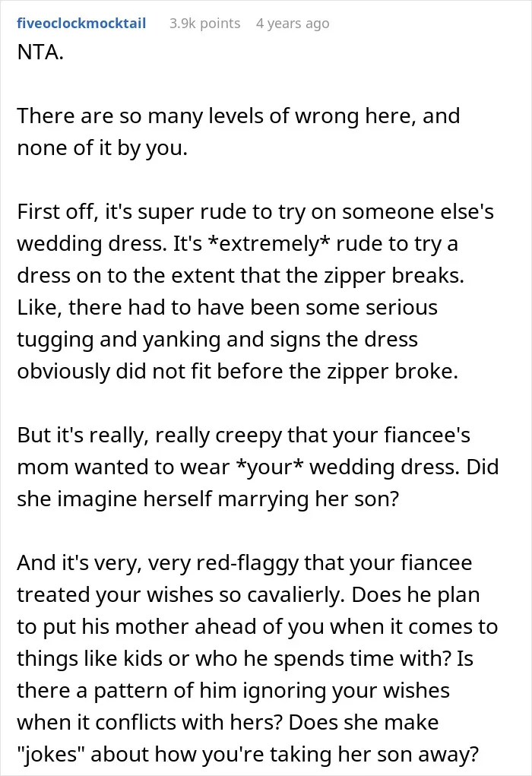Click the line 'There are so many levels'

tap(239, 116)
